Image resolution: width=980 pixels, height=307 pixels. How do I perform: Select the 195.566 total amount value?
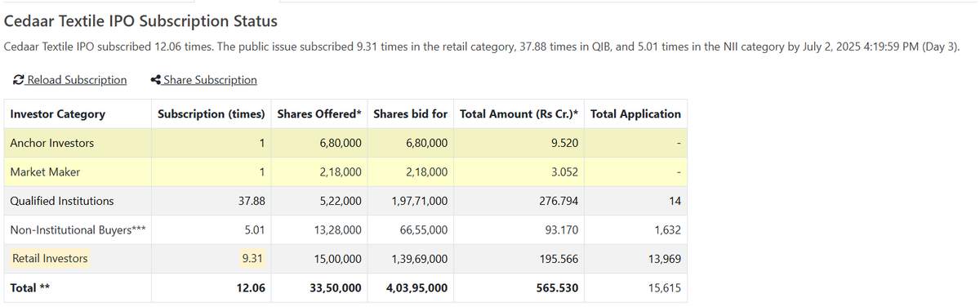(559, 259)
